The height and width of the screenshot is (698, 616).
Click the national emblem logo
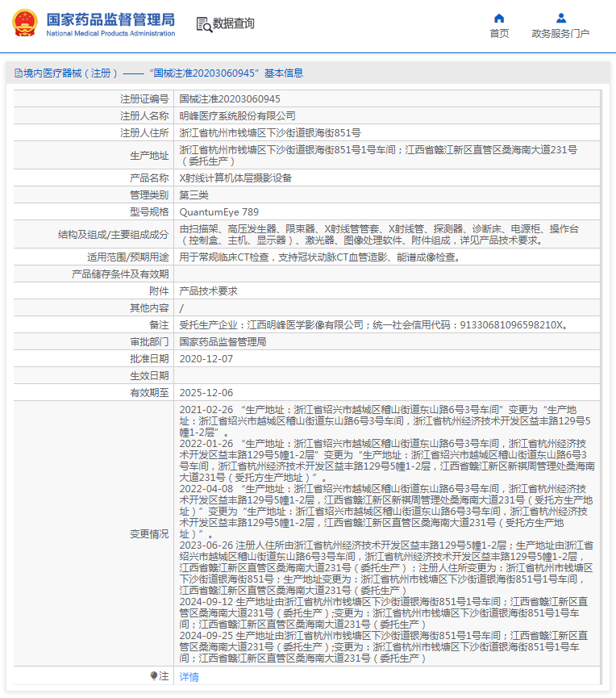pos(24,23)
